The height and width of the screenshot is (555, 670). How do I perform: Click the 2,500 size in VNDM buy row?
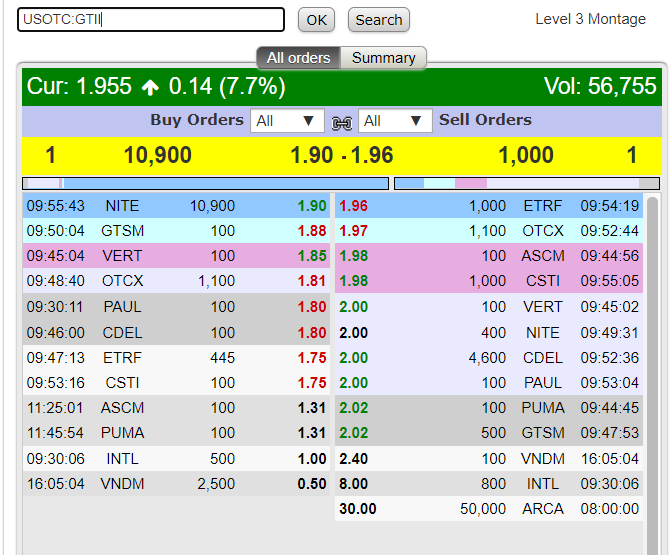click(216, 484)
